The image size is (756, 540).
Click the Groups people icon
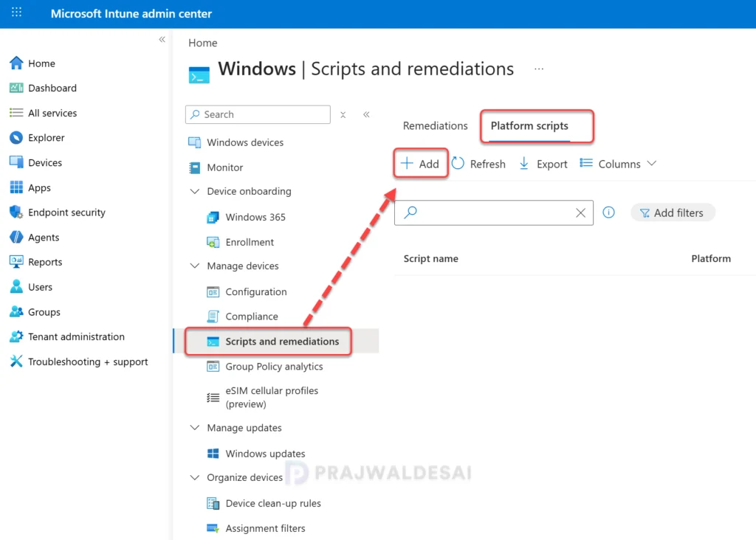click(x=16, y=311)
